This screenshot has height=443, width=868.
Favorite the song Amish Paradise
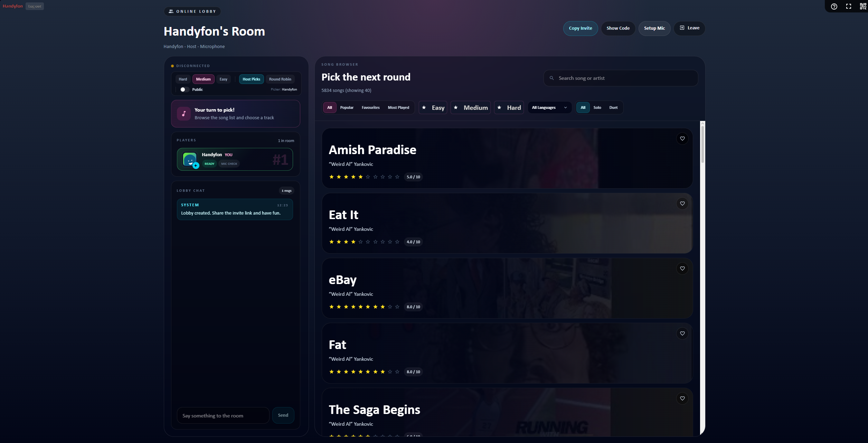682,138
